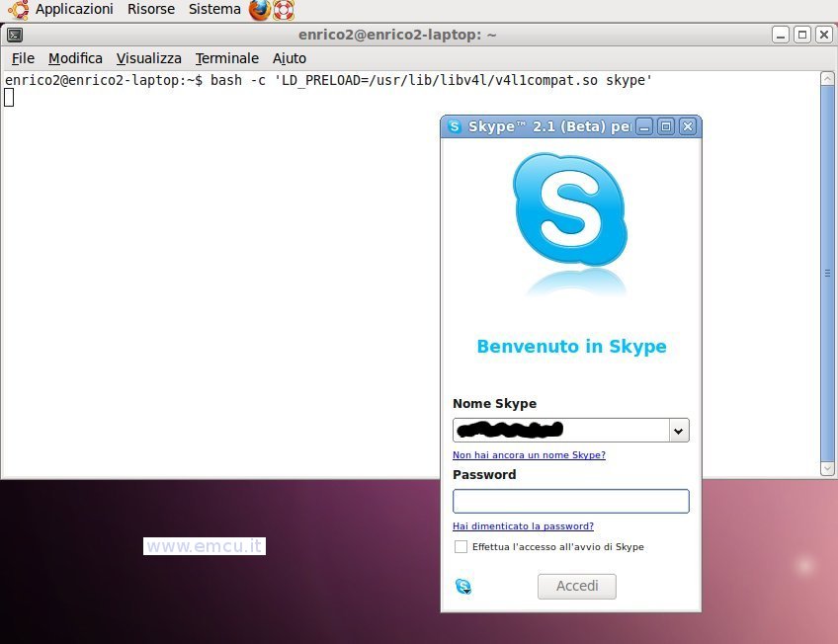838x644 pixels.
Task: Open the Terminale menu
Action: pyautogui.click(x=226, y=58)
